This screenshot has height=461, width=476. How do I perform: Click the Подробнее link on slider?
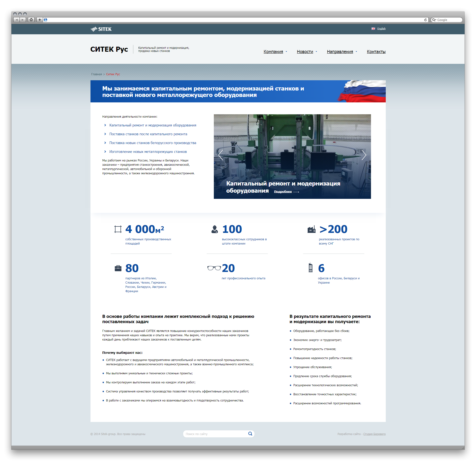coord(283,192)
